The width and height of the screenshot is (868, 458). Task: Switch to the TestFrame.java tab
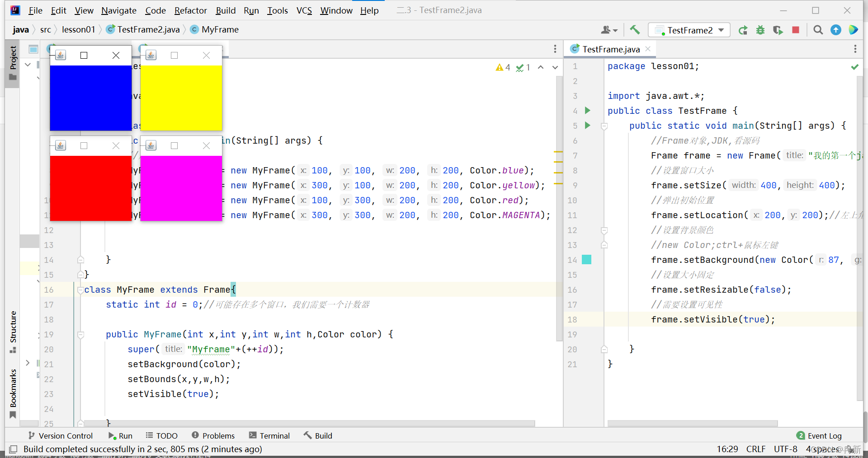pyautogui.click(x=611, y=49)
